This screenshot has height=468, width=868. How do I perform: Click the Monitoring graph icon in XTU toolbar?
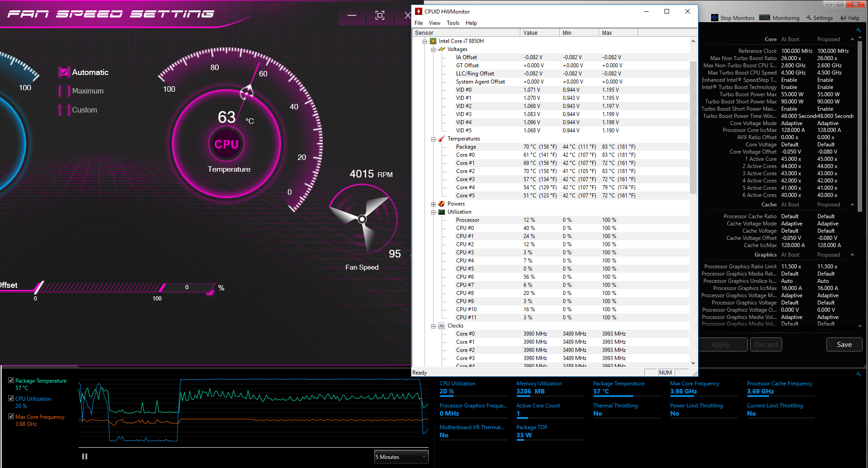point(764,18)
